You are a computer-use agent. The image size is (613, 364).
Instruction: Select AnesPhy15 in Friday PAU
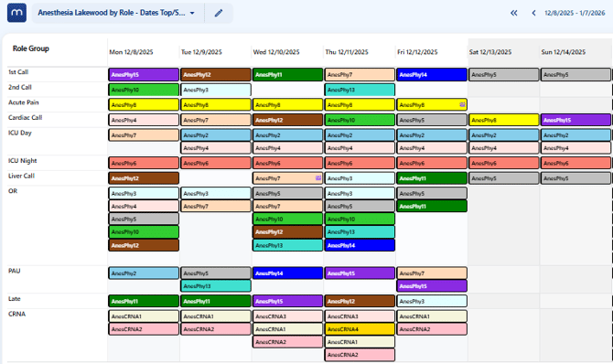point(432,286)
